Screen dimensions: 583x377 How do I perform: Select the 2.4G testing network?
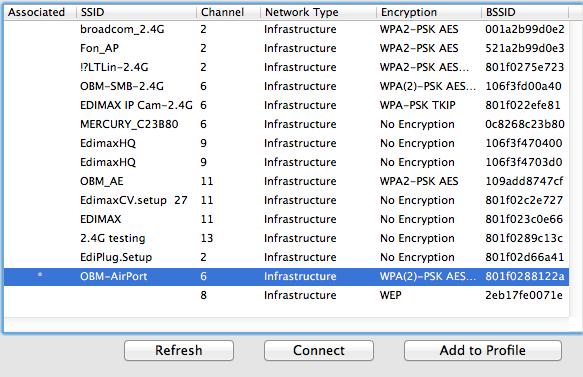click(286, 238)
